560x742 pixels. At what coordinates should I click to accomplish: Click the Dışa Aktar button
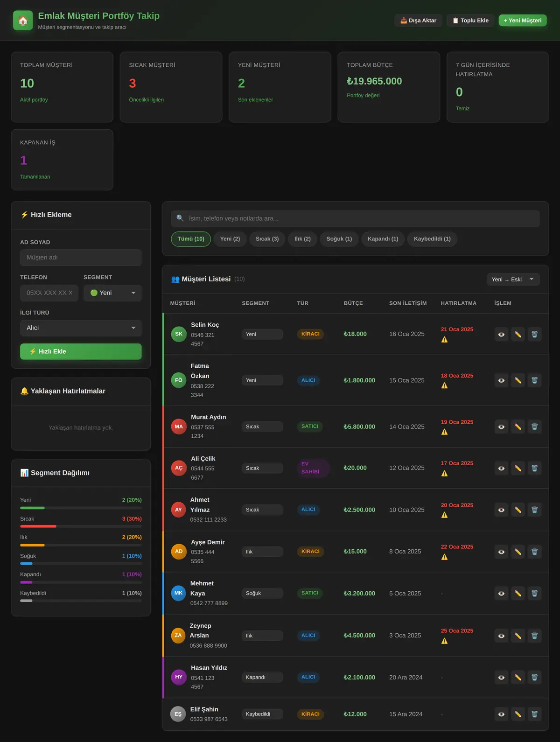pos(418,21)
